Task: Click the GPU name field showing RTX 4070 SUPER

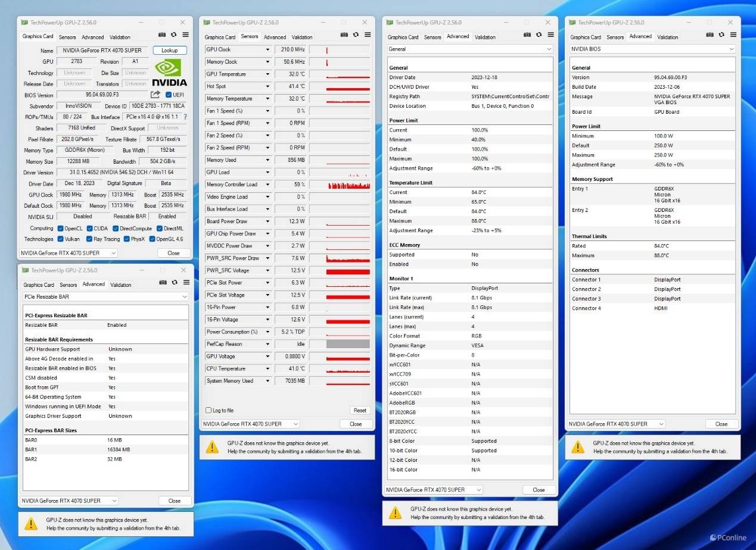Action: click(x=102, y=51)
